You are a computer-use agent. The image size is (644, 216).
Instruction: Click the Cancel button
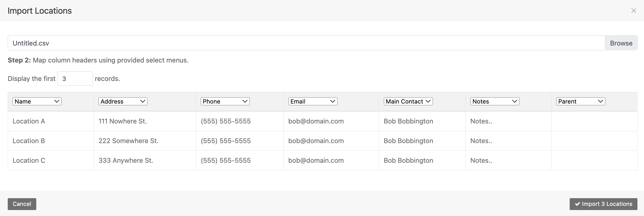tap(22, 204)
